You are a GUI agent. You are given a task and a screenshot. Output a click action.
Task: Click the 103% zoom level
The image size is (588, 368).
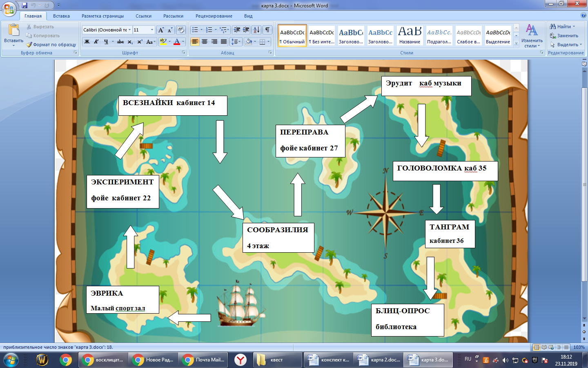[x=579, y=347]
